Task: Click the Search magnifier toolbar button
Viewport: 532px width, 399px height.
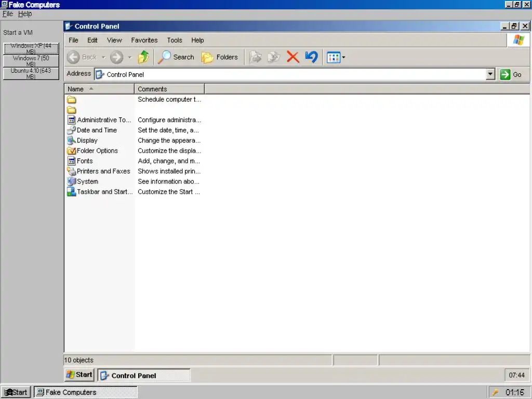Action: click(176, 57)
